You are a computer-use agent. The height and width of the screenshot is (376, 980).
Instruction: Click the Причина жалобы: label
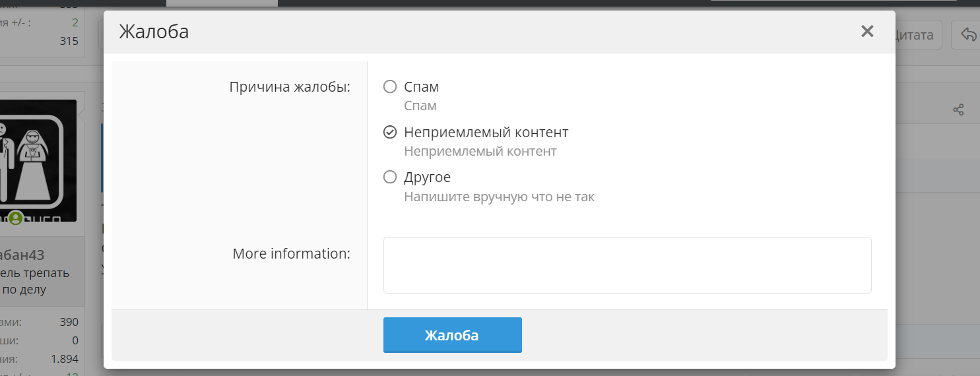(x=290, y=87)
